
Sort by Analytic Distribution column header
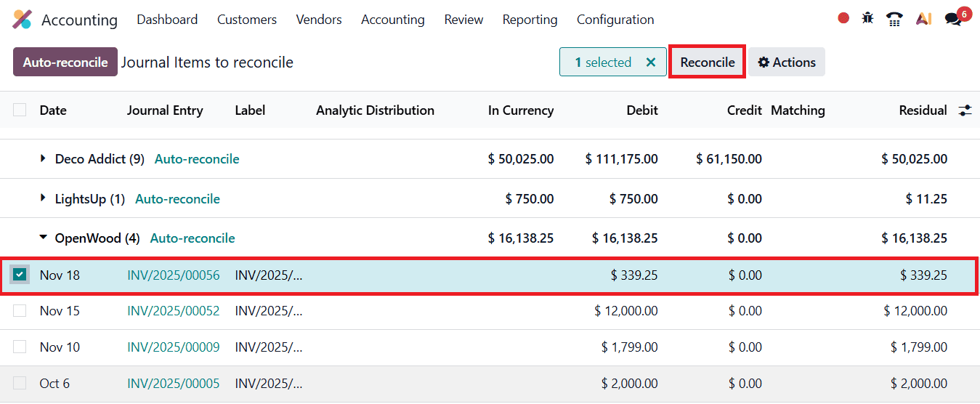[375, 110]
